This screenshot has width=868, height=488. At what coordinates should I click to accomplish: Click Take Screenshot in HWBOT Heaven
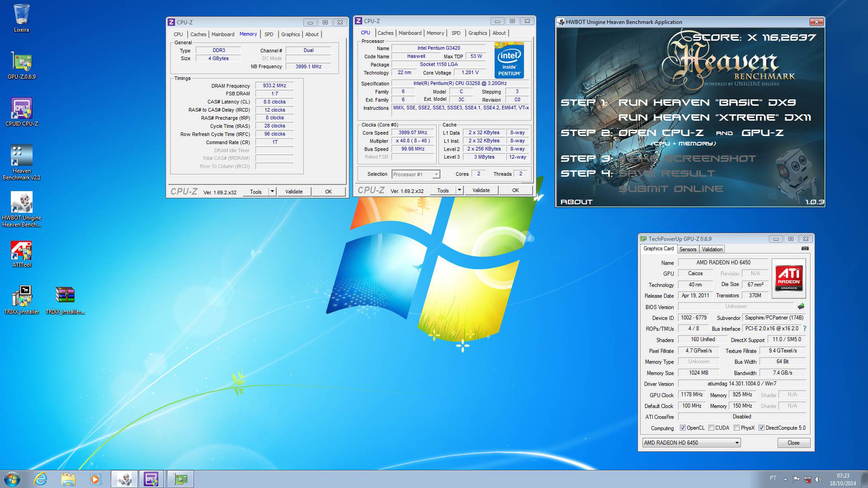(x=687, y=159)
